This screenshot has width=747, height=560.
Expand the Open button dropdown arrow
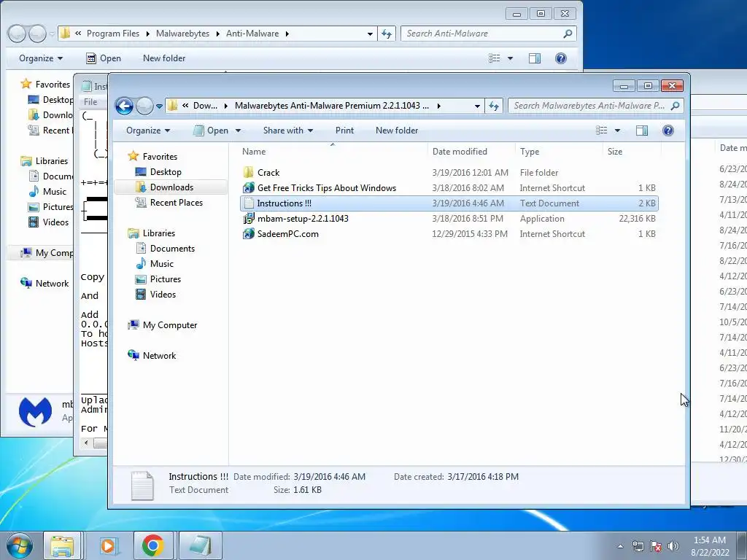(x=239, y=131)
